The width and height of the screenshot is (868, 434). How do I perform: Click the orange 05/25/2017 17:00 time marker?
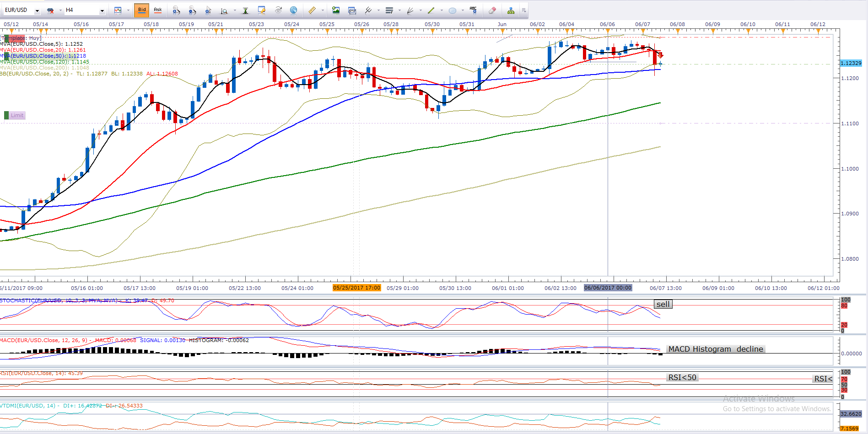(356, 288)
